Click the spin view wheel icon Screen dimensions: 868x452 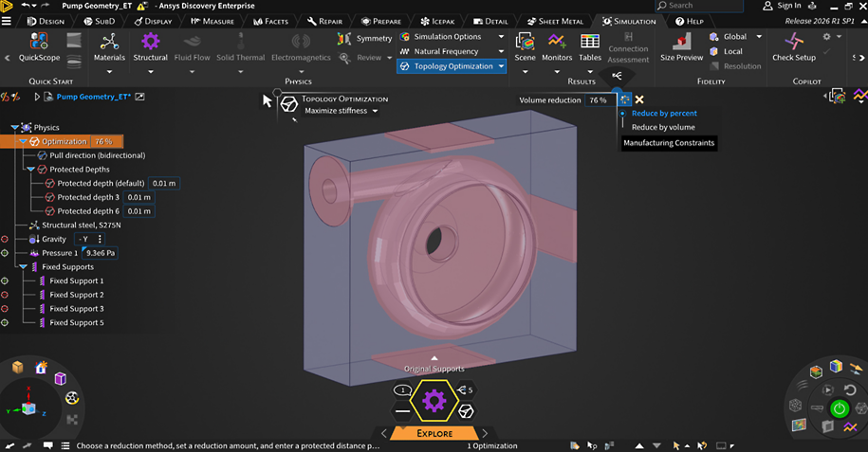click(x=72, y=398)
